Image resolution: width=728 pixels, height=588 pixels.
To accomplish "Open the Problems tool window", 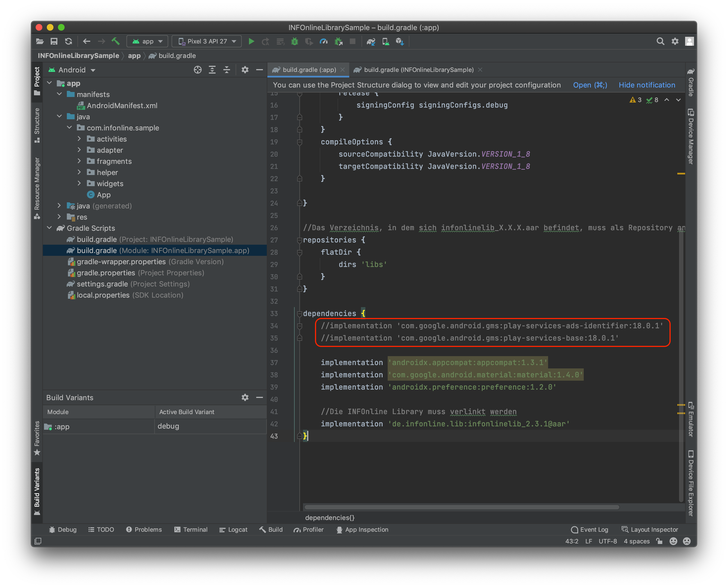I will (144, 530).
